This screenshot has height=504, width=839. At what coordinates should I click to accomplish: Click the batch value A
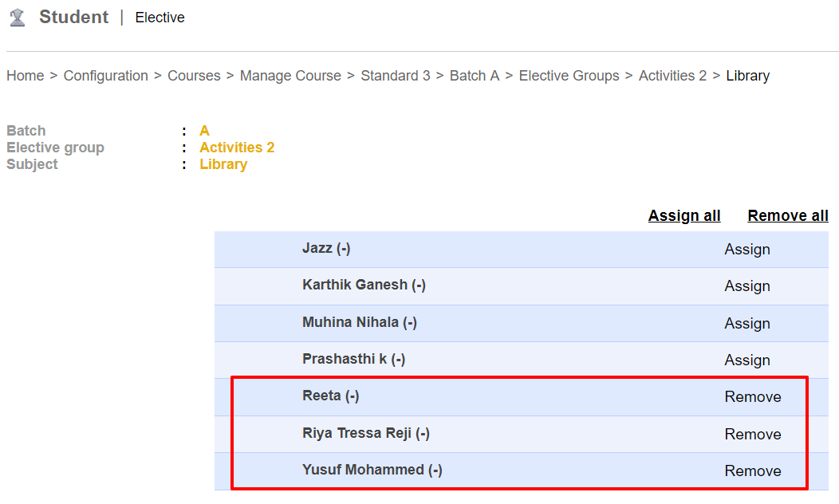coord(204,131)
